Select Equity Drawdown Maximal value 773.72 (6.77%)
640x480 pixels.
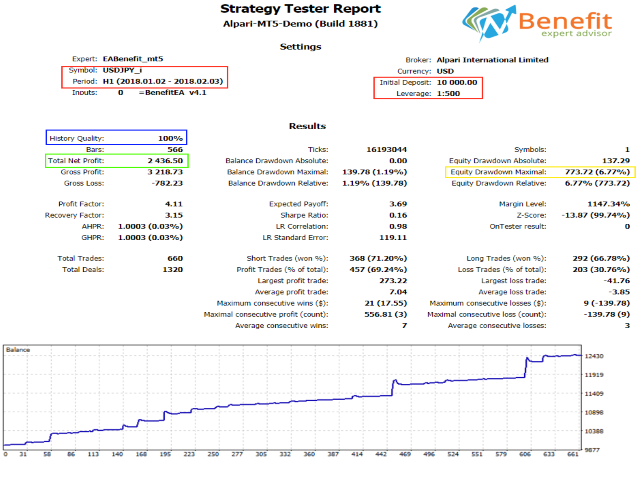coord(598,172)
